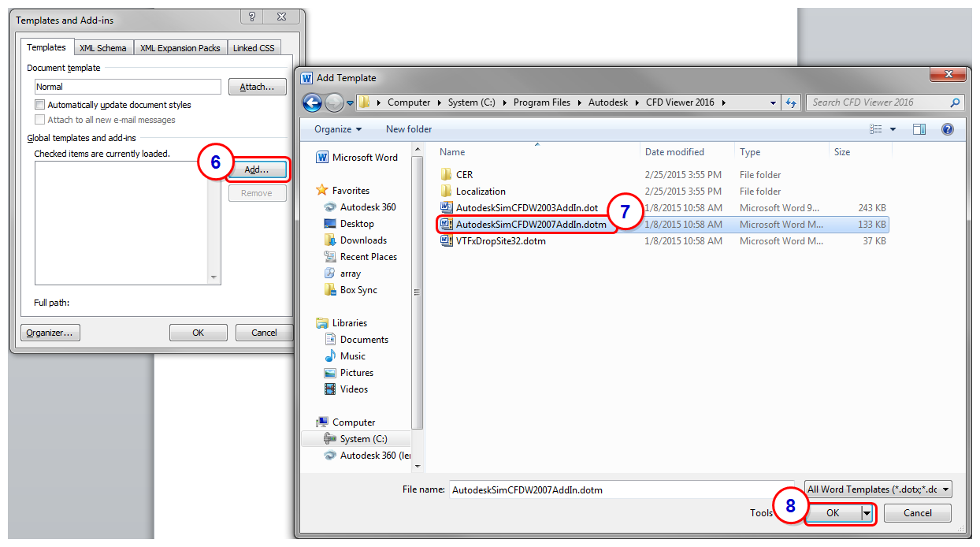
Task: Click the change view icon
Action: 876,129
